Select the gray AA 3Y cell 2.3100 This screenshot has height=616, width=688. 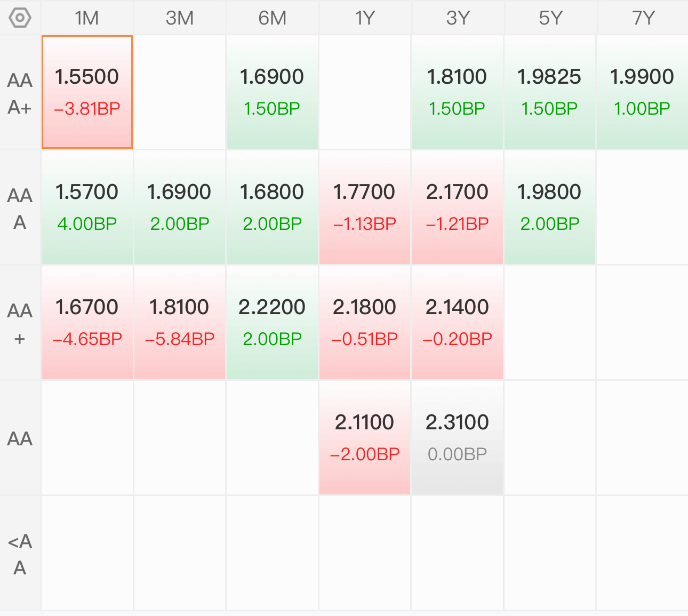pyautogui.click(x=458, y=438)
